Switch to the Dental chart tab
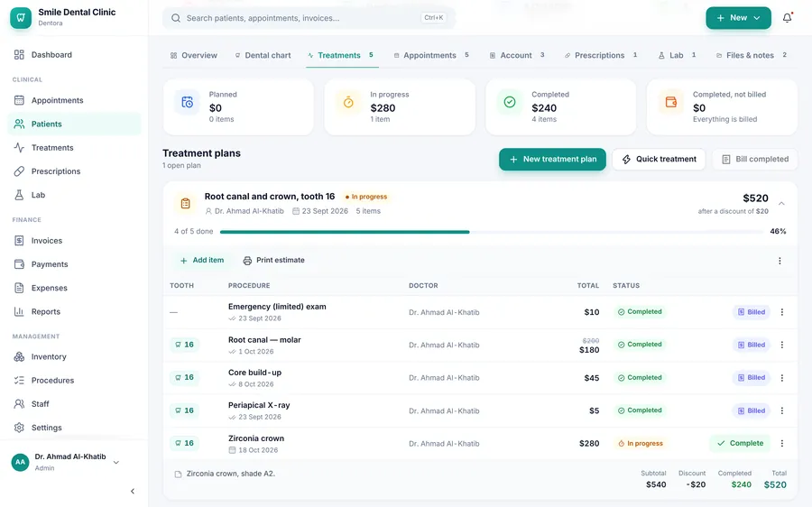The image size is (812, 507). pos(263,55)
